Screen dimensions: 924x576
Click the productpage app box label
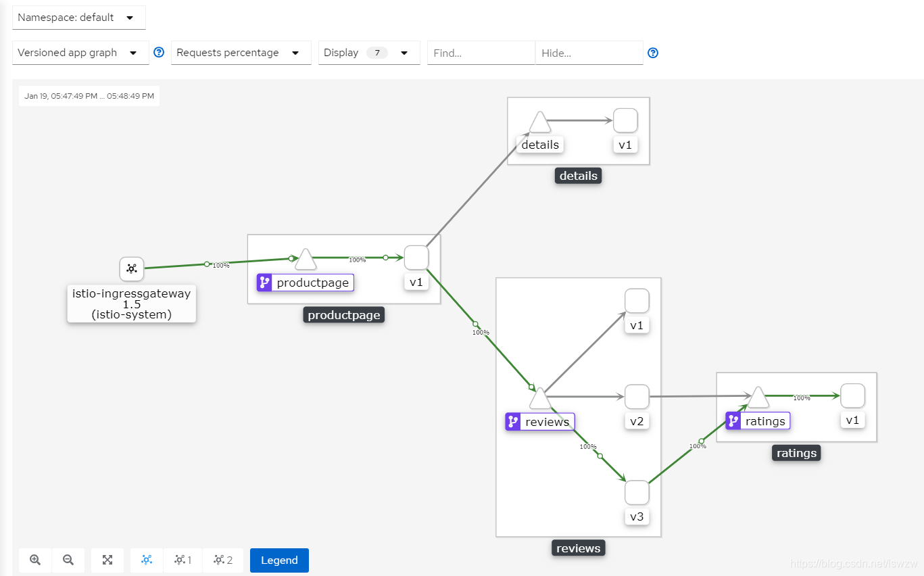(344, 315)
